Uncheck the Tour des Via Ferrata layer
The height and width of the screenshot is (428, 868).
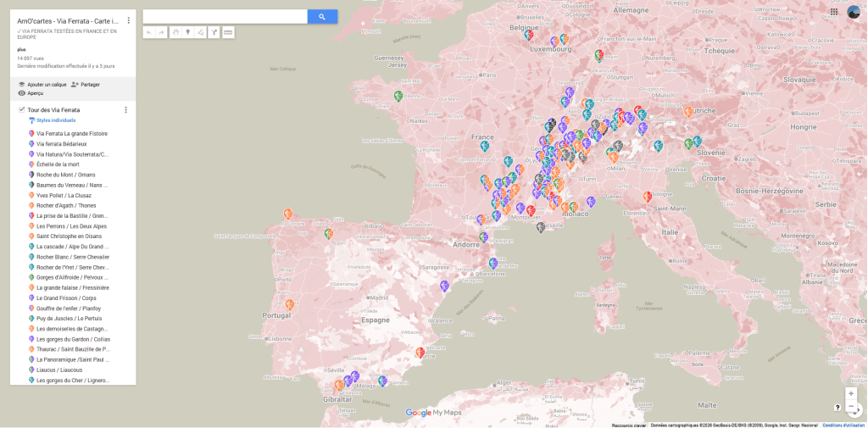click(x=21, y=109)
